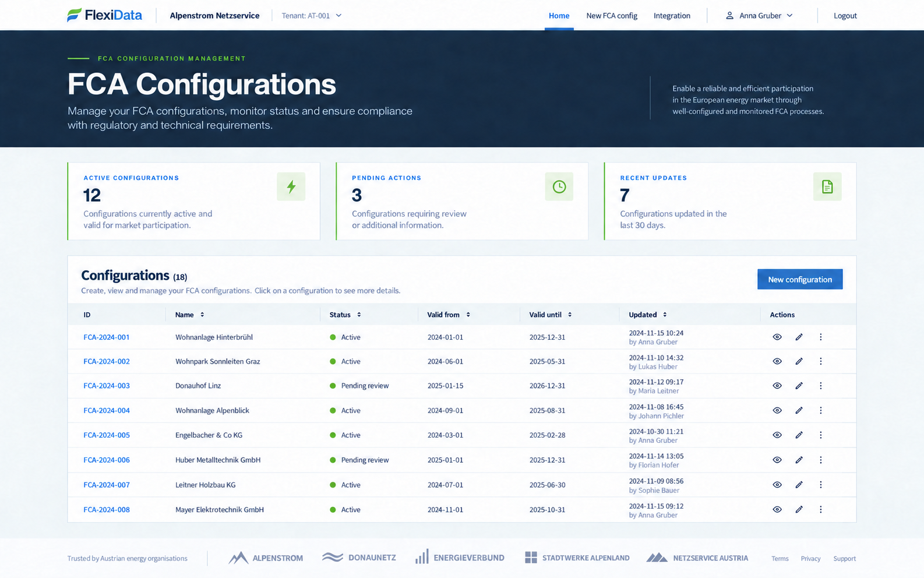Open more actions menu for FCA-2024-001

click(820, 337)
